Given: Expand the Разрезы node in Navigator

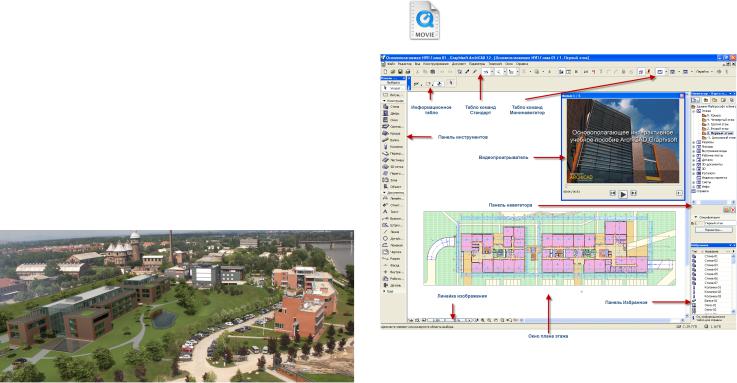Looking at the screenshot, I should (693, 142).
